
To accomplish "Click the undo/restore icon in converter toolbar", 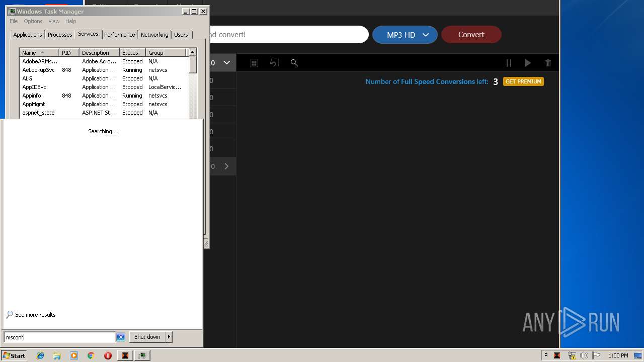I will pyautogui.click(x=274, y=63).
